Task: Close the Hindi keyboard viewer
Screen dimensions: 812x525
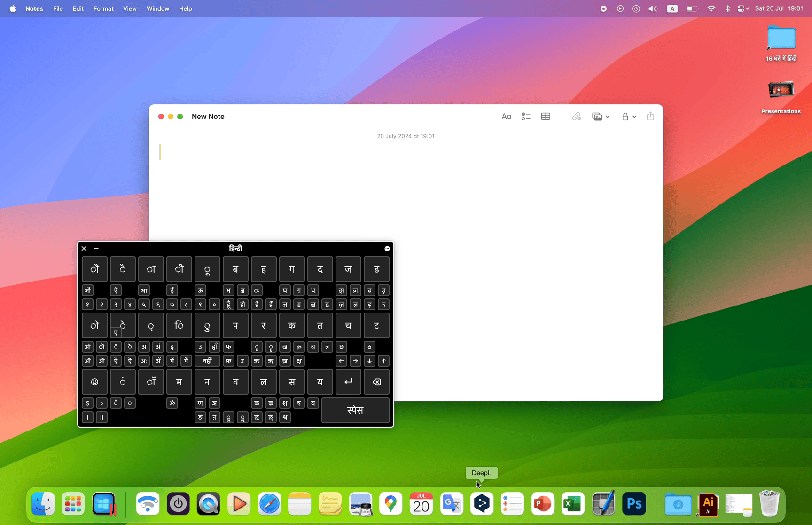Action: [x=84, y=249]
